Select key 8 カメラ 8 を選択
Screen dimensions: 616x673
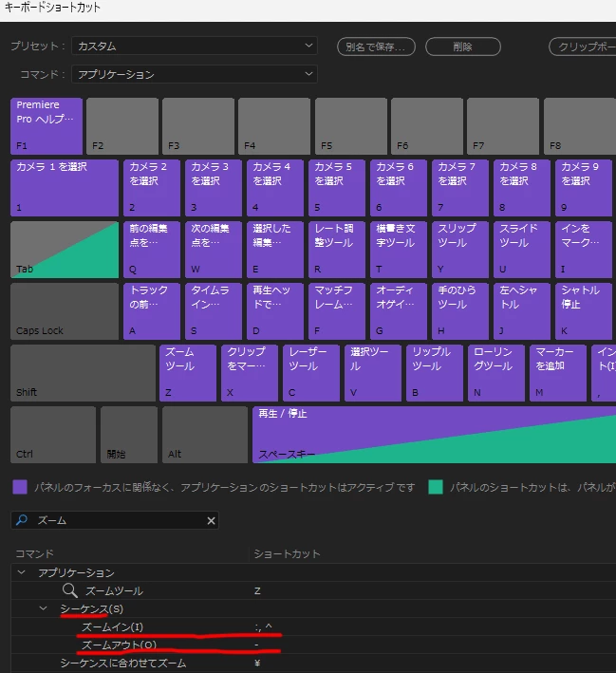[x=522, y=188]
